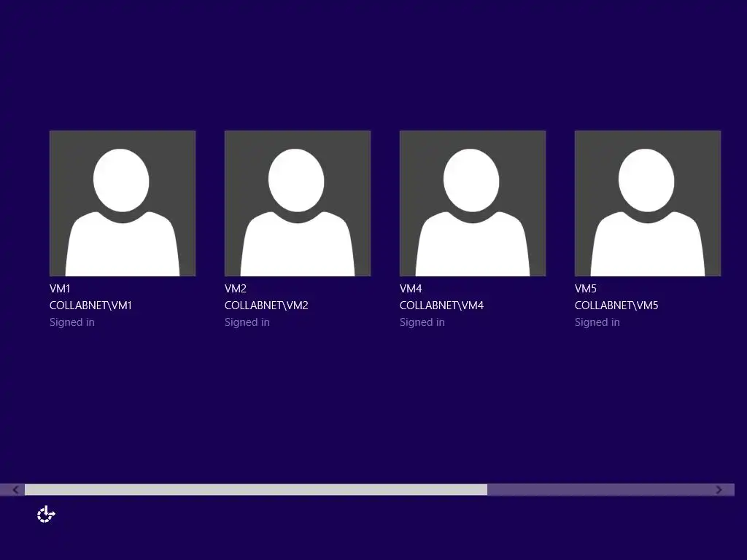Open the Ease of Access icon
This screenshot has width=747, height=560.
click(46, 514)
